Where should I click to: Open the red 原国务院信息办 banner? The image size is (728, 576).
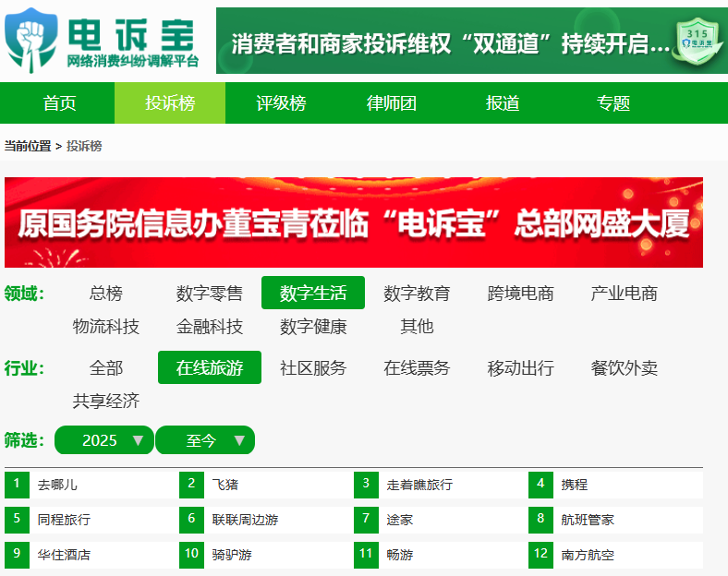click(354, 222)
